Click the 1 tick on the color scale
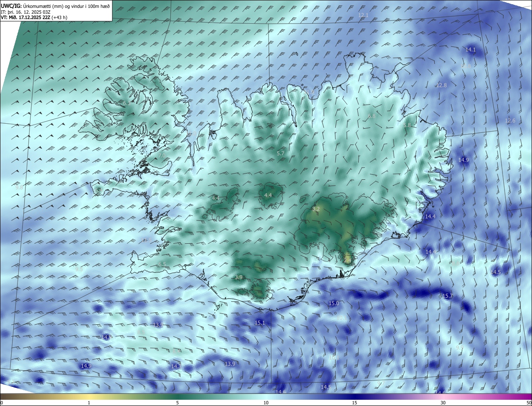 [89, 403]
